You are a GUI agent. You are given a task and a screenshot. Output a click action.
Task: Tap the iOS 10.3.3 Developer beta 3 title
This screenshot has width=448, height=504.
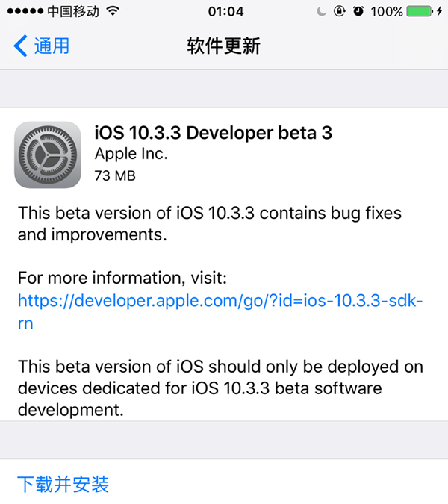click(x=213, y=133)
